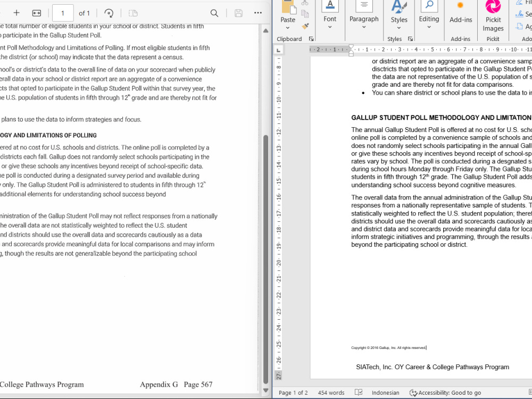Click the PDF scrollbar up arrow

click(265, 30)
